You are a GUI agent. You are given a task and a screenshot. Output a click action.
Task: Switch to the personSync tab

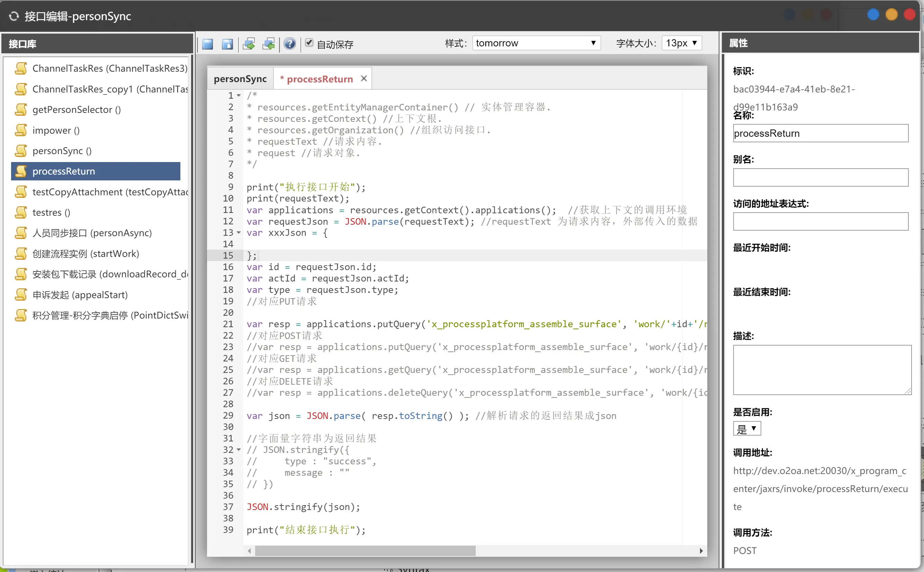tap(240, 79)
